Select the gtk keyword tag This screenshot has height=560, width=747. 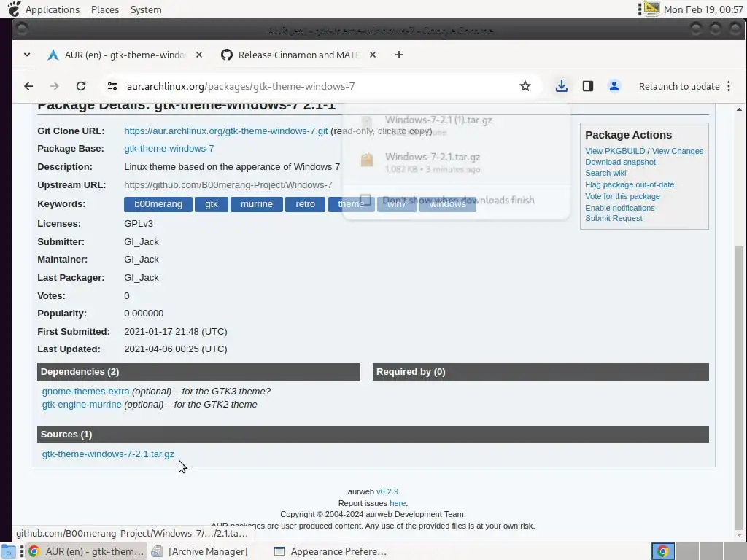point(212,204)
